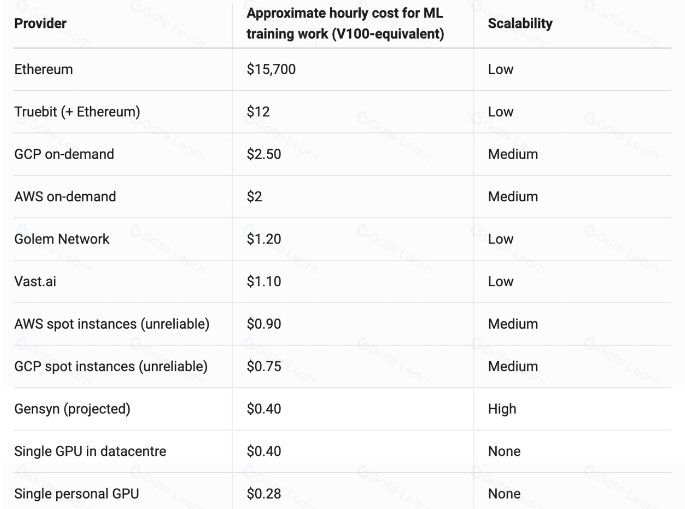The image size is (685, 509).
Task: Click the Vast.ai provider cell
Action: coord(35,281)
